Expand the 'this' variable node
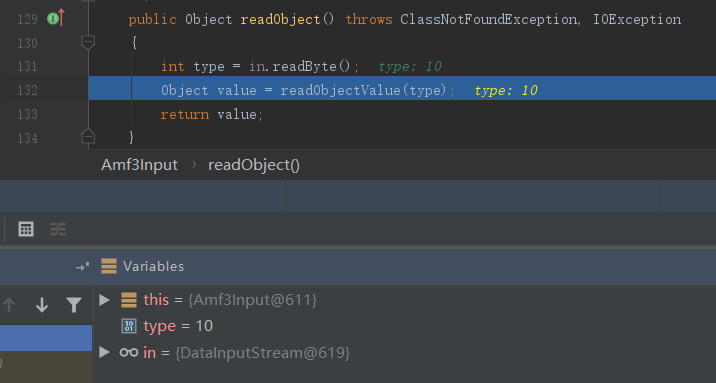The height and width of the screenshot is (383, 716). 105,300
